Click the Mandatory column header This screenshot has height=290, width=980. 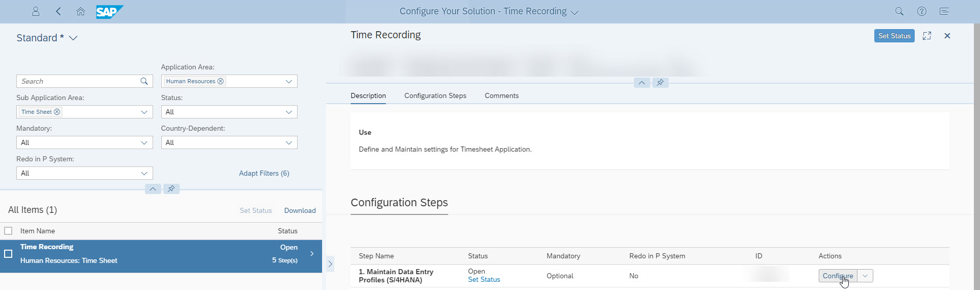[x=563, y=256]
